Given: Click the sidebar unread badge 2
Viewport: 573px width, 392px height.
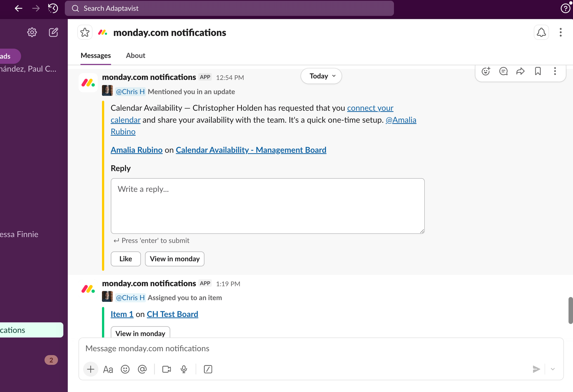Looking at the screenshot, I should 51,360.
